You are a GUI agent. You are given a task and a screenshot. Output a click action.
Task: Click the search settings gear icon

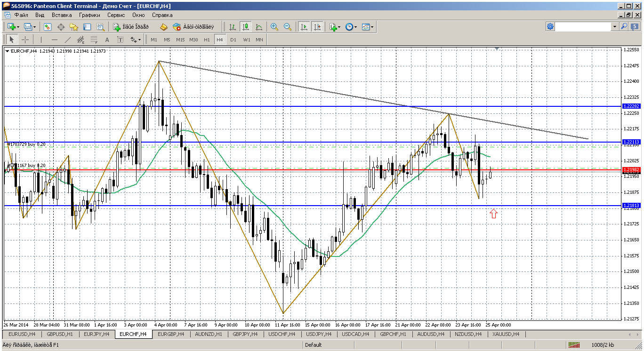(x=550, y=27)
